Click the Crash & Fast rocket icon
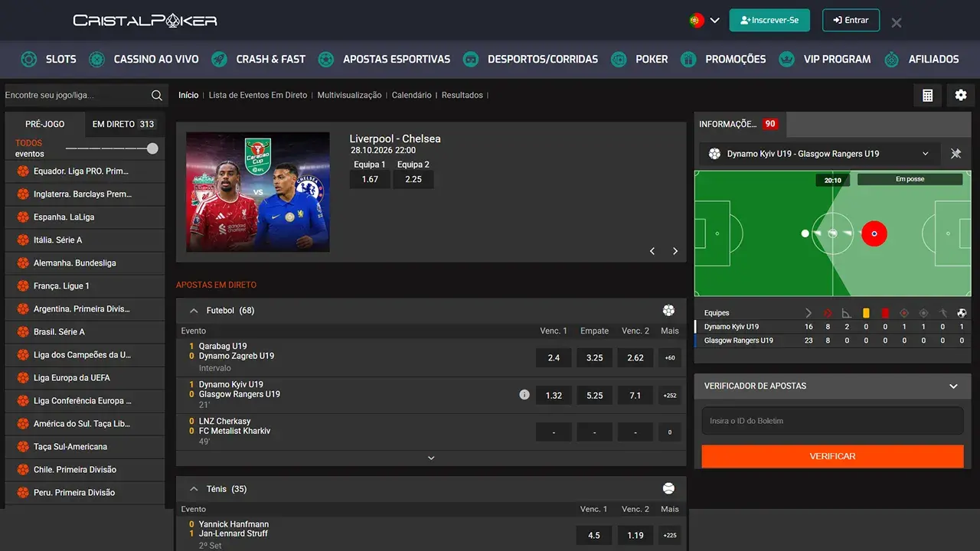980x551 pixels. 219,59
